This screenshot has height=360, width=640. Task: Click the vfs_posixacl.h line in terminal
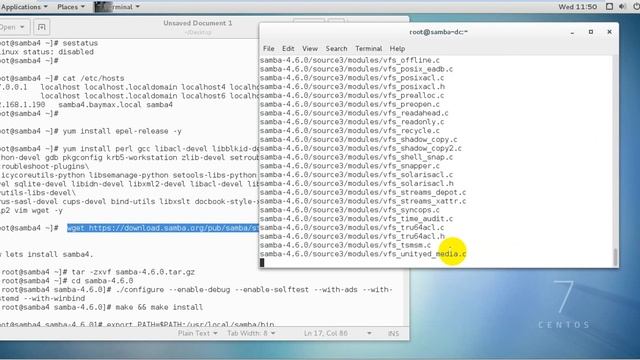352,87
